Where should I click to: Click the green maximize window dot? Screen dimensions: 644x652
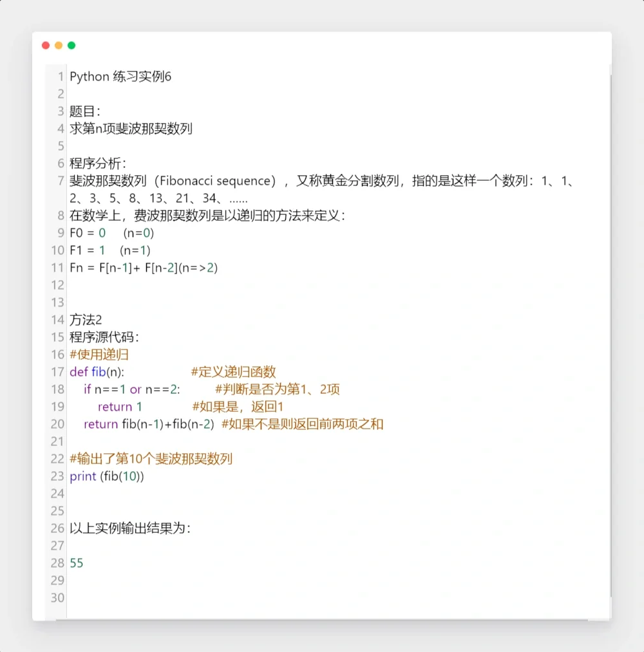[71, 45]
